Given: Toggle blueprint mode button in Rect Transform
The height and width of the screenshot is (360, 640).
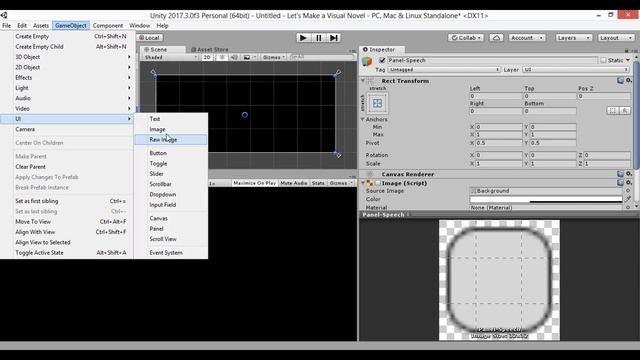Looking at the screenshot, I should pyautogui.click(x=613, y=111).
